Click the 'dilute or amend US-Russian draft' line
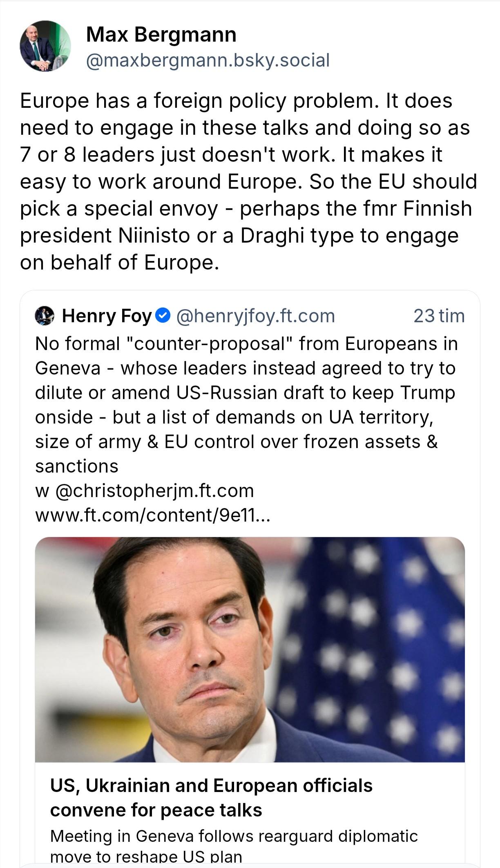Screen dimensions: 500x868 click(x=245, y=393)
